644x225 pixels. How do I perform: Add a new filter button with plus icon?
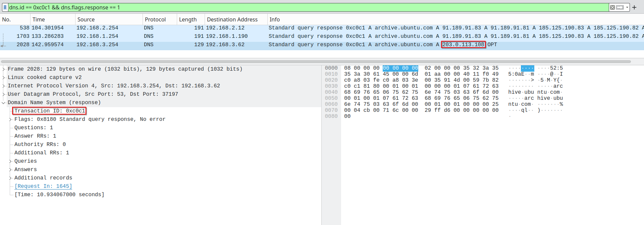(x=634, y=7)
